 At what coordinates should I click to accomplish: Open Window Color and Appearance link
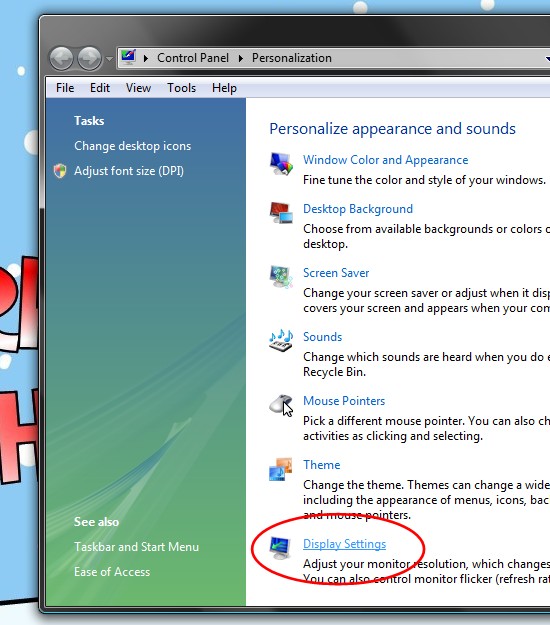click(x=385, y=160)
